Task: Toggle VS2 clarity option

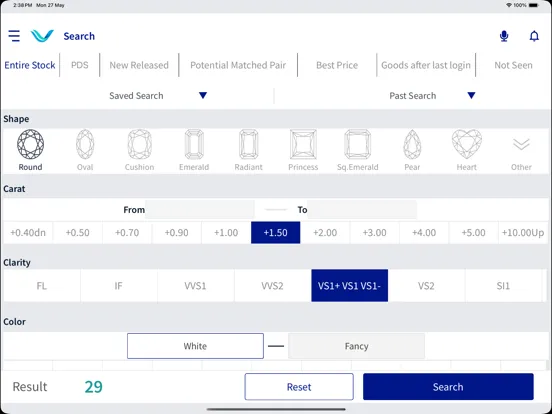Action: tap(426, 286)
